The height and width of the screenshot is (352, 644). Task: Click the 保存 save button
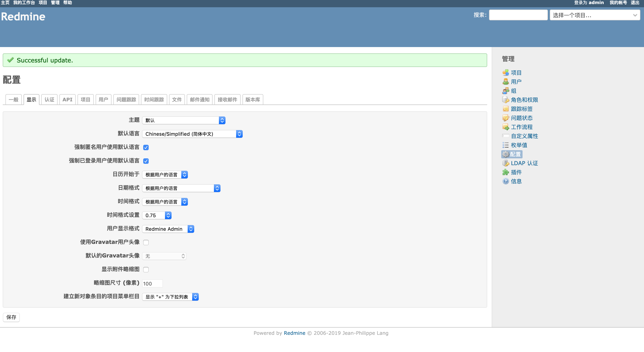coord(11,317)
